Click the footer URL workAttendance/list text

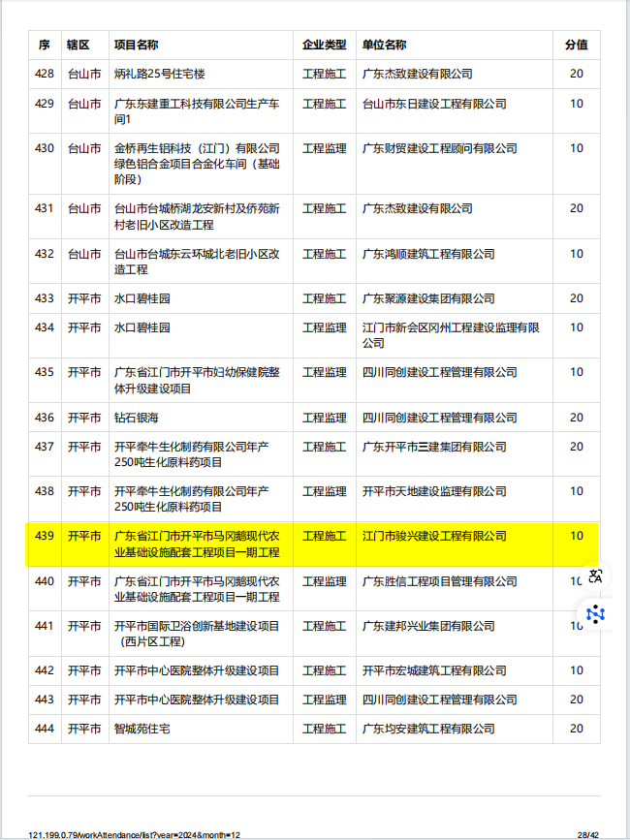point(134,834)
